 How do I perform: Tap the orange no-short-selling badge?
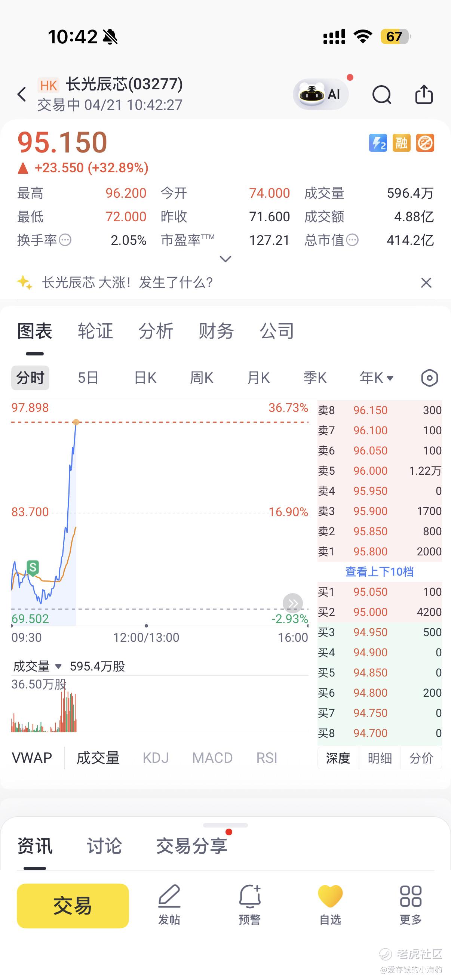coord(425,143)
